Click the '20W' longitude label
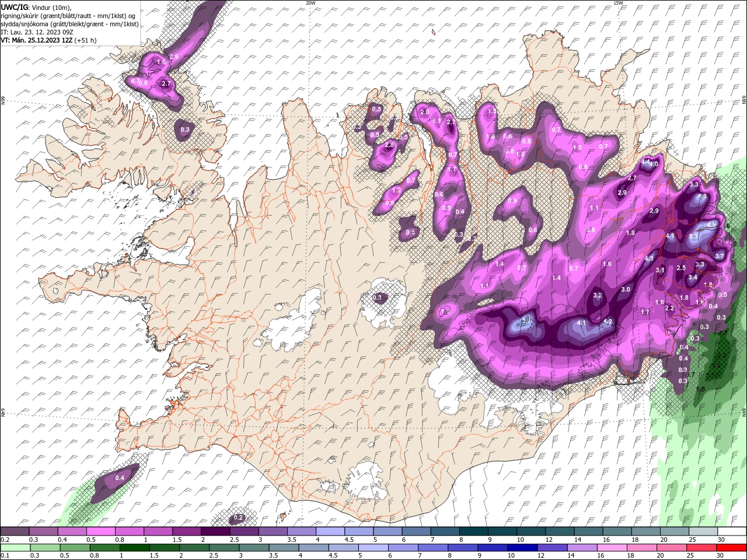This screenshot has height=560, width=747. pos(310,3)
